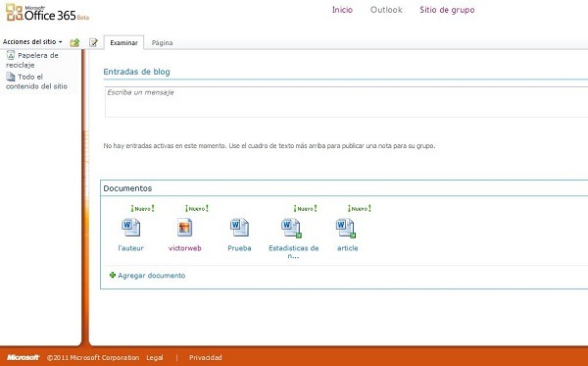Click the article document name
The image size is (588, 366).
(348, 248)
